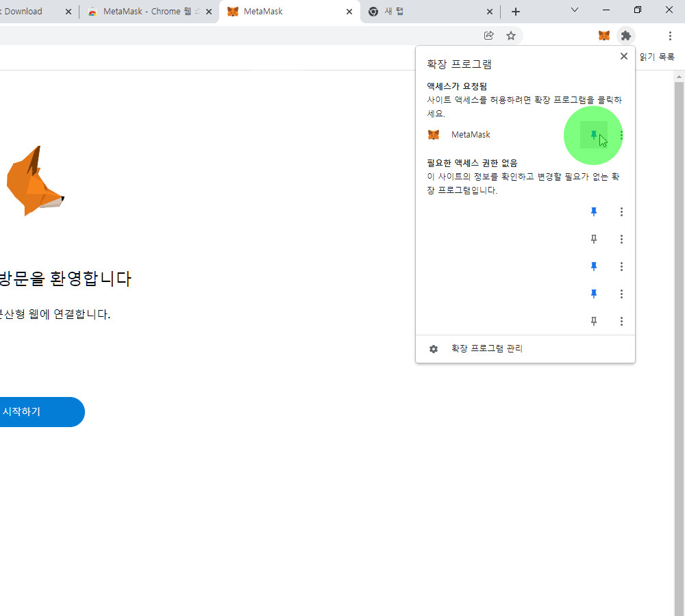Open the tab search chevron

[574, 11]
